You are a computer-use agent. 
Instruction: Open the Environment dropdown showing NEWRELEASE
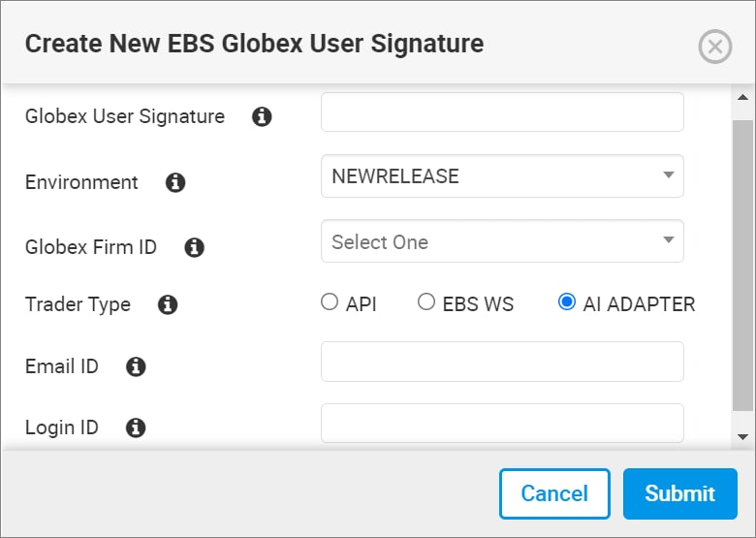tap(502, 176)
